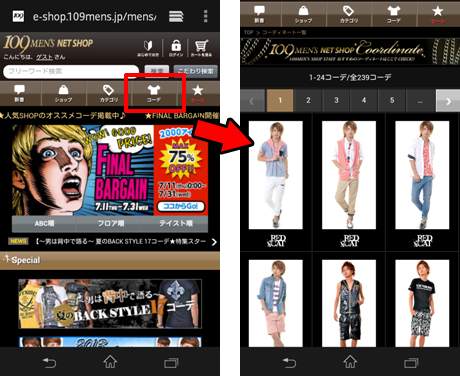Tap Android home button on right phone

pyautogui.click(x=350, y=362)
